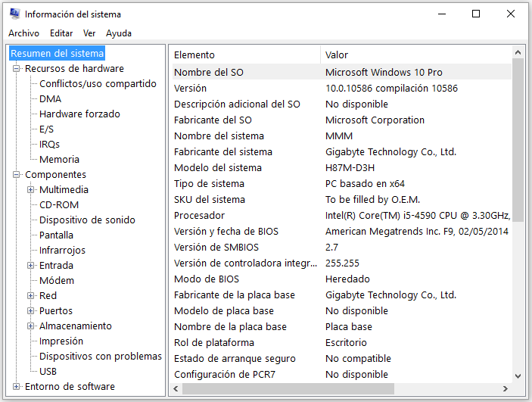The width and height of the screenshot is (532, 402).
Task: Open the Ver menu
Action: (89, 33)
